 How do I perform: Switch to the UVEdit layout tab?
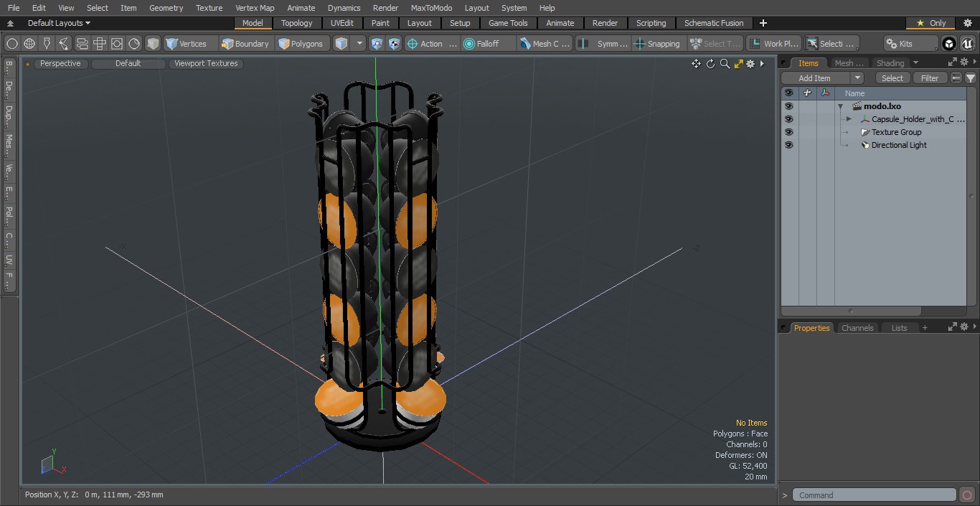(x=342, y=23)
